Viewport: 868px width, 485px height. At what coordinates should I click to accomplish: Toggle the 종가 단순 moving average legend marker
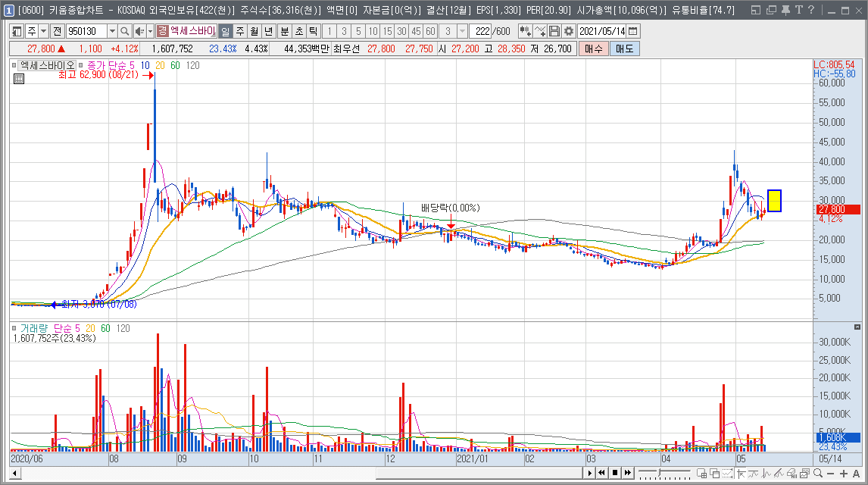click(81, 65)
